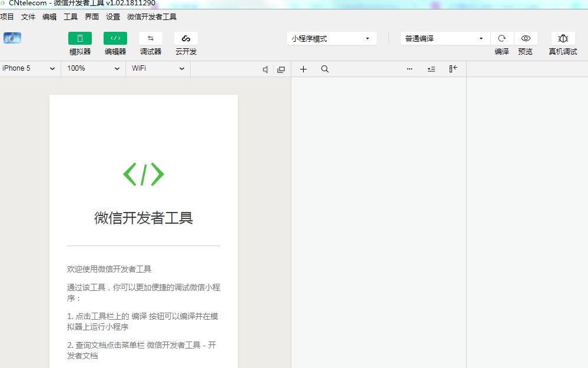
Task: Open the 编辑 menu
Action: coord(49,17)
